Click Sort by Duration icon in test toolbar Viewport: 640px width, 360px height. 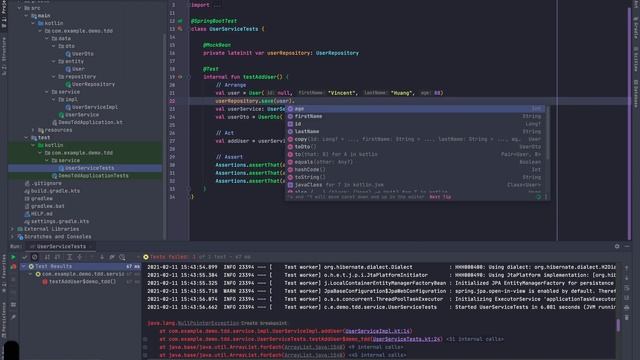(58, 257)
